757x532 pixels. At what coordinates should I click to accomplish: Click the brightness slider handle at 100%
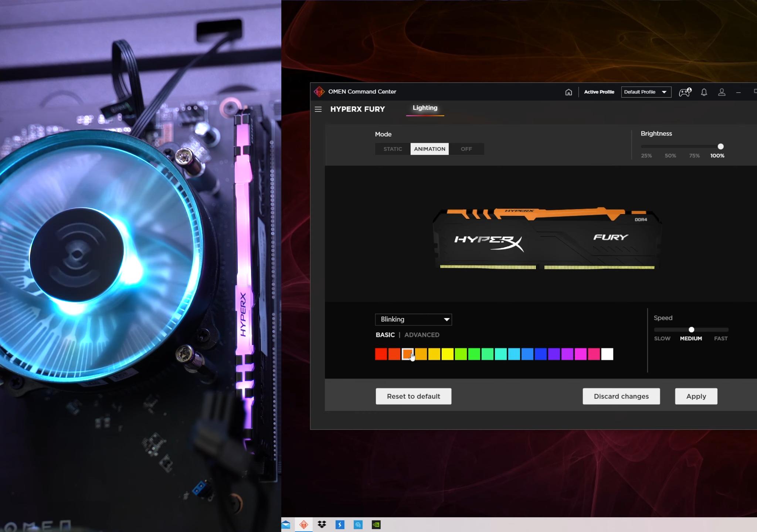click(x=721, y=146)
